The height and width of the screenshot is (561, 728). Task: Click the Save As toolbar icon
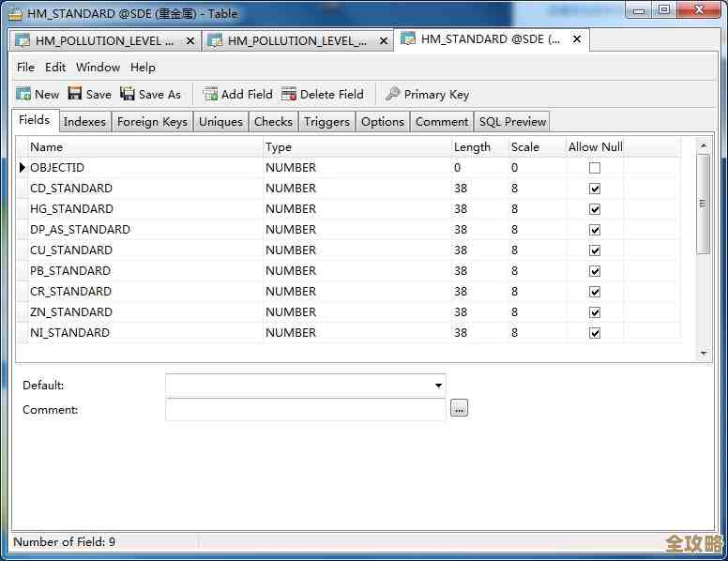(x=128, y=94)
